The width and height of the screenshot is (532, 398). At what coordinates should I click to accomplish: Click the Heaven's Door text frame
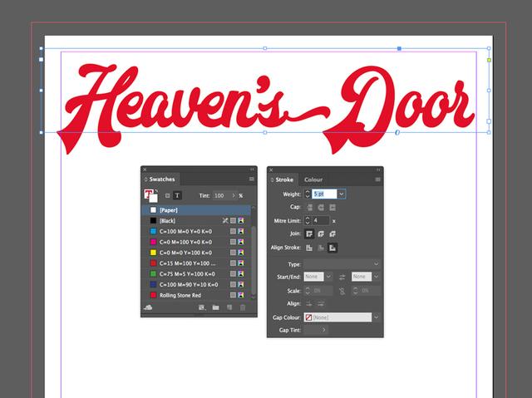pos(265,91)
